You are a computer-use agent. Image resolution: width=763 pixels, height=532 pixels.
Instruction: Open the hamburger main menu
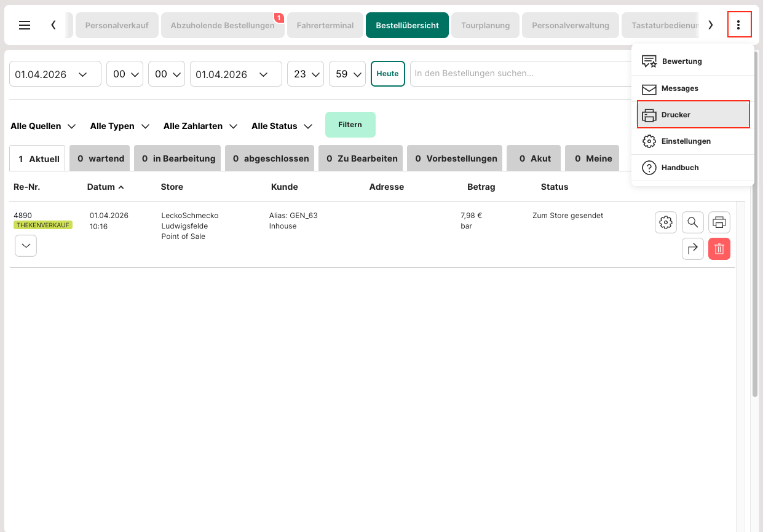(x=25, y=25)
